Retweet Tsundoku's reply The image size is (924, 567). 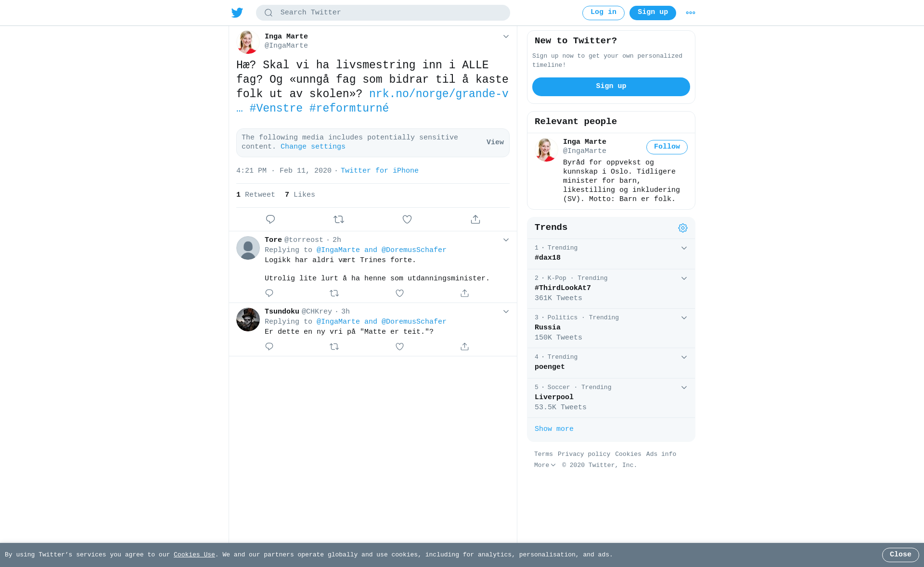[x=334, y=347]
